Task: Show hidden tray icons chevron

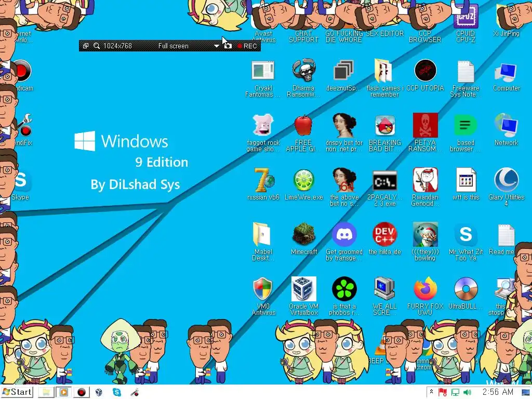Action: [x=431, y=392]
